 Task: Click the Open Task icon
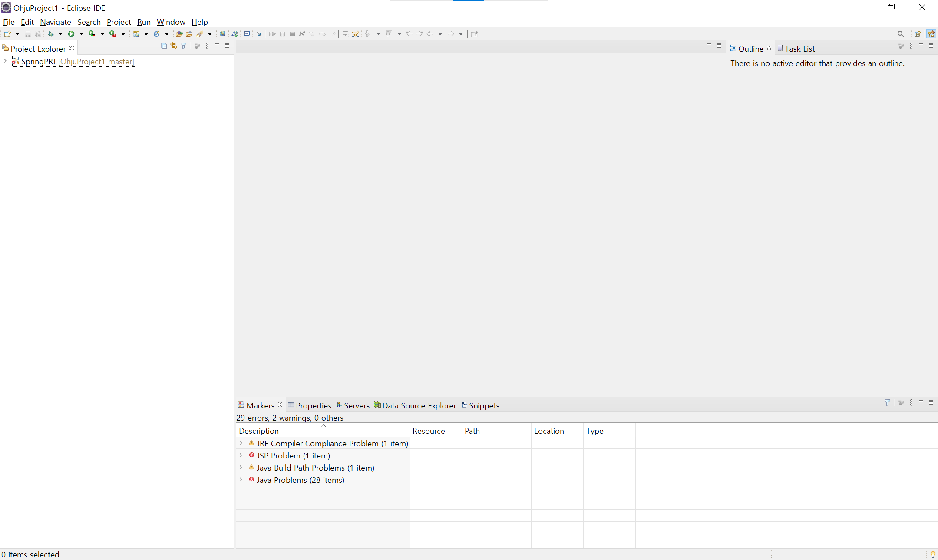[x=189, y=34]
